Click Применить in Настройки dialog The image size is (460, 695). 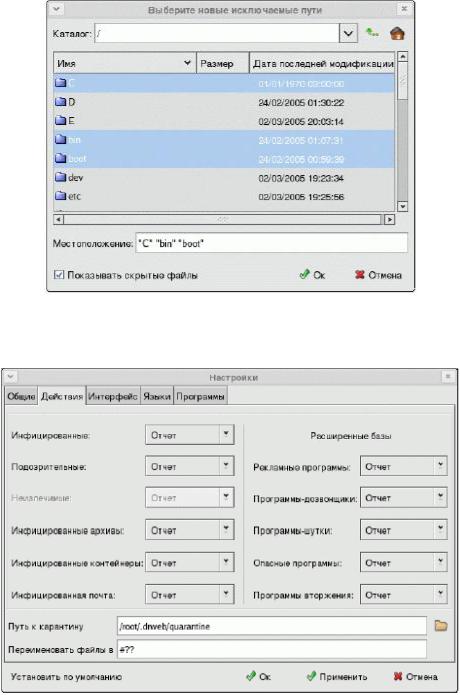click(337, 676)
